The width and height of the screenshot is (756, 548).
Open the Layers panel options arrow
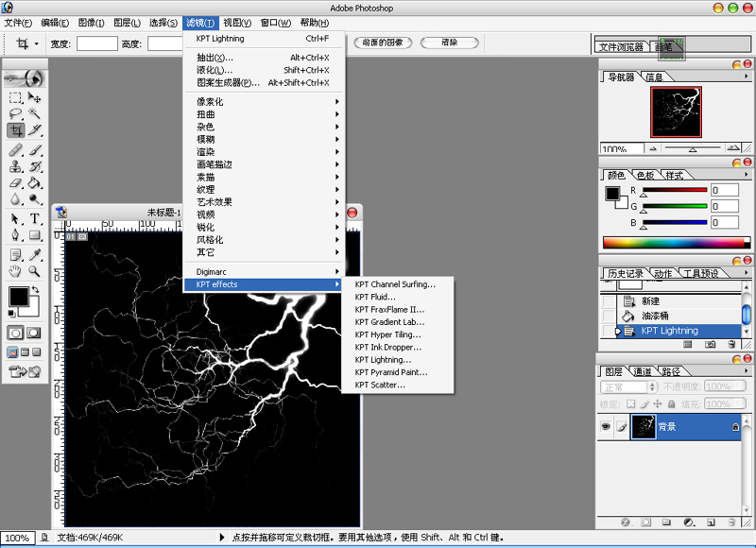[746, 370]
